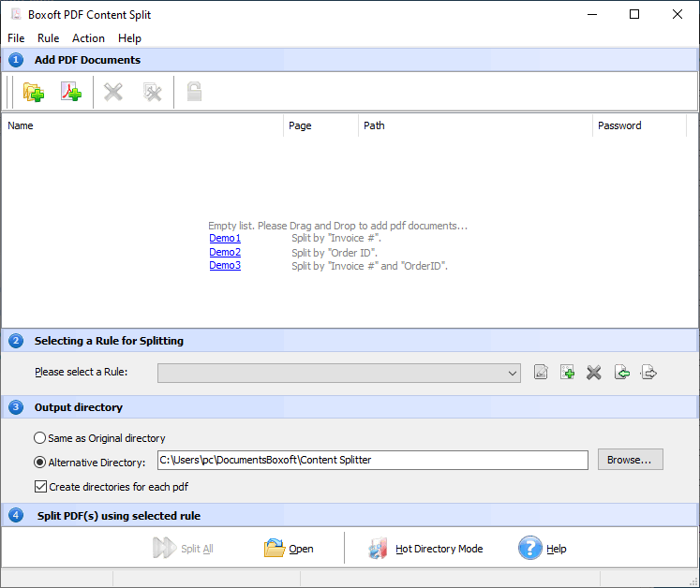Click the Split All label
This screenshot has width=700, height=588.
(x=197, y=549)
